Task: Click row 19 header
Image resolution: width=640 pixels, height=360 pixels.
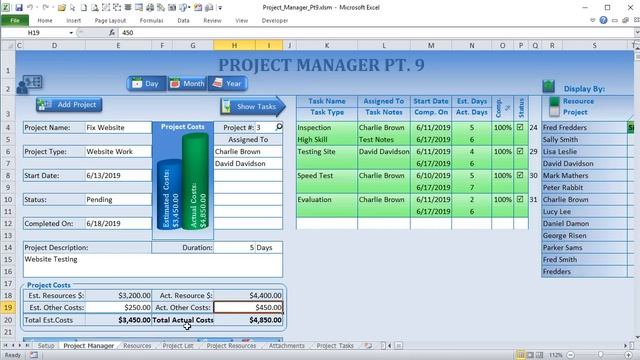Action: (8, 307)
